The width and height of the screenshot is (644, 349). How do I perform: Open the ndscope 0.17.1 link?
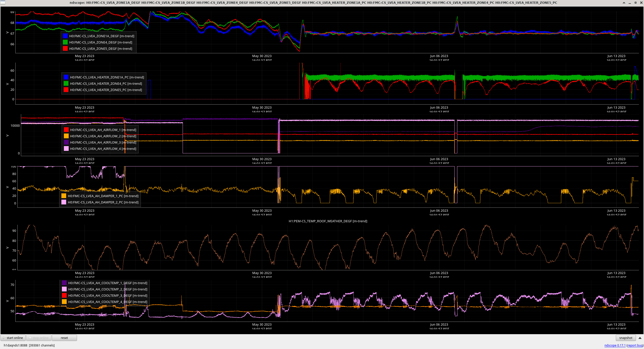(615, 345)
